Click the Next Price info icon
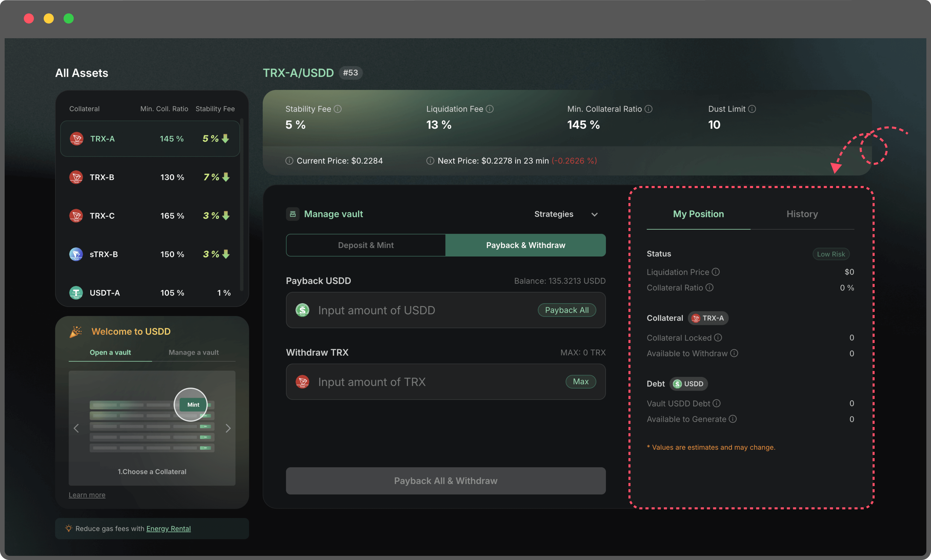This screenshot has height=560, width=931. coord(430,161)
